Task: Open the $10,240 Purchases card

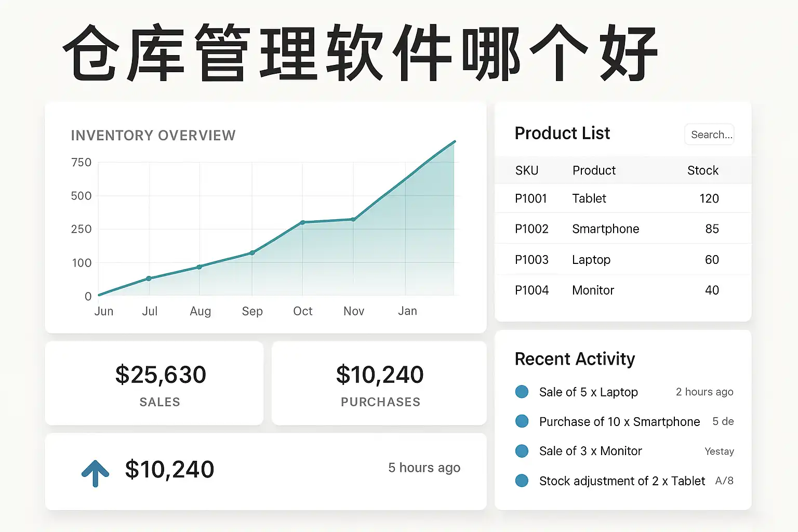Action: point(379,383)
